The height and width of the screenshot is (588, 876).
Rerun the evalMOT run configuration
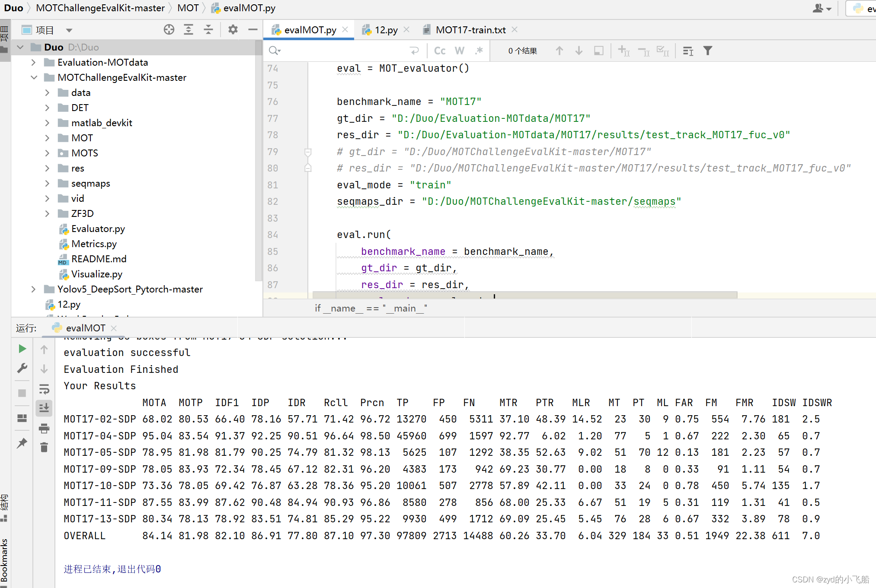pyautogui.click(x=22, y=349)
